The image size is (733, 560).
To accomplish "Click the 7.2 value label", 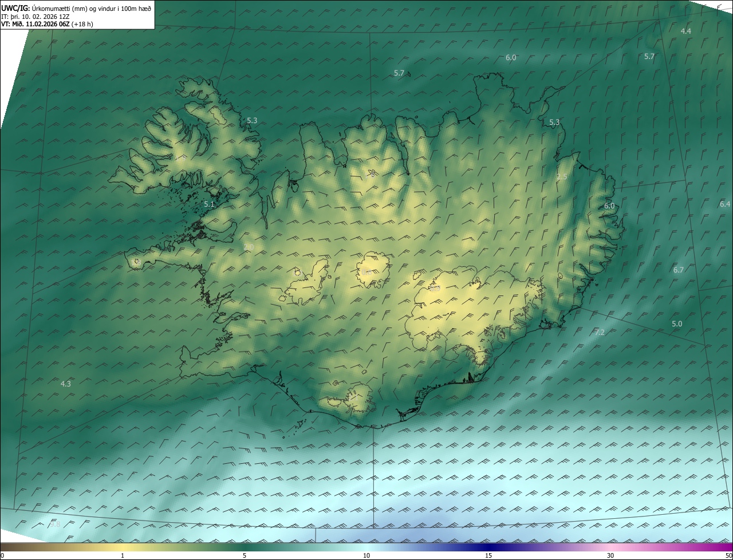I will (600, 332).
